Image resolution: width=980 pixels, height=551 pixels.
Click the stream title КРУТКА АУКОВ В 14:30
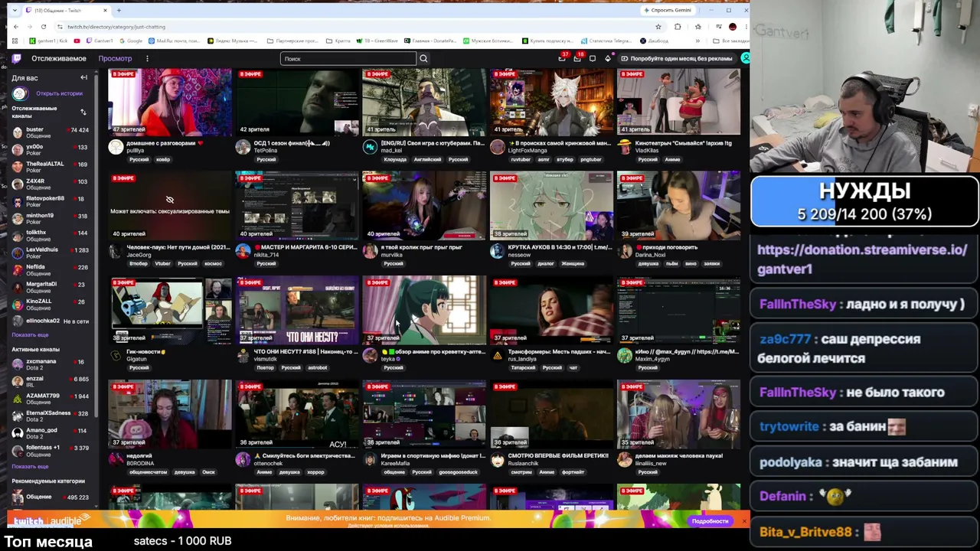point(561,247)
